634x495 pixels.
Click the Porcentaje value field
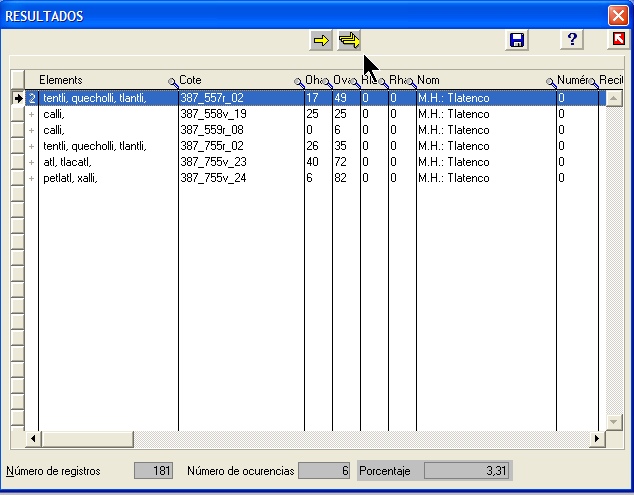click(x=467, y=471)
